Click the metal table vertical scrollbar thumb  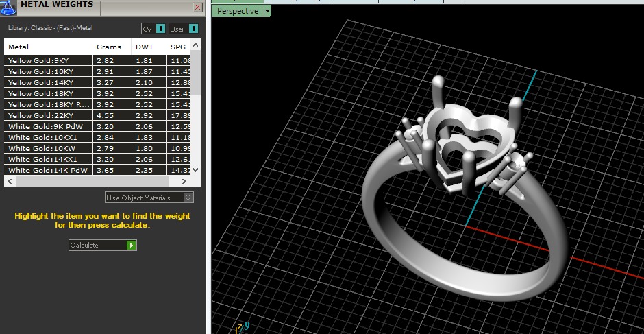tap(195, 73)
